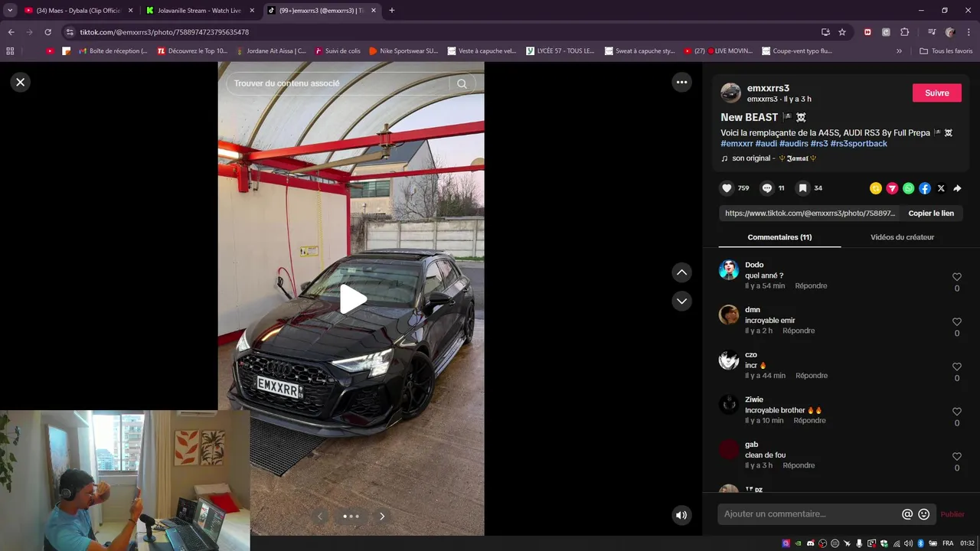The image size is (980, 551).
Task: Open the browser tab search dropdown
Action: (10, 11)
